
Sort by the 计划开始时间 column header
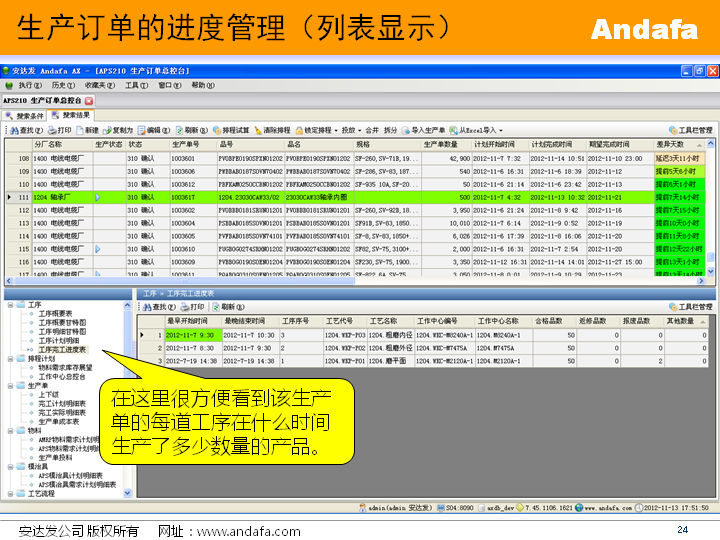click(494, 145)
